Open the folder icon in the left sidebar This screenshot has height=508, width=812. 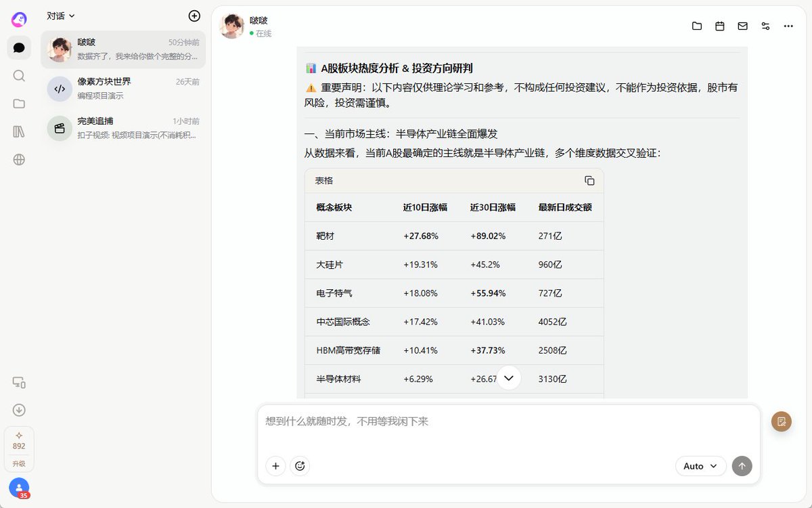(19, 104)
